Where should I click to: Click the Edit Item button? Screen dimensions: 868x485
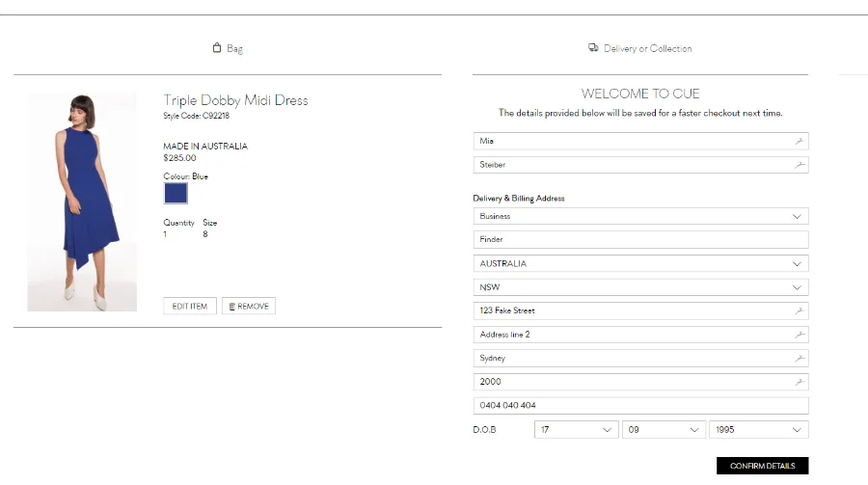pyautogui.click(x=190, y=307)
